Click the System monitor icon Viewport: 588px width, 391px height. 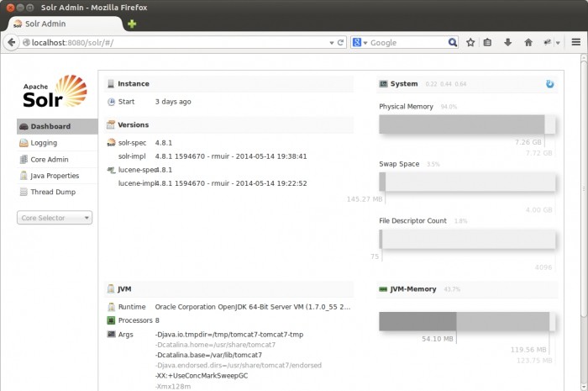click(383, 84)
